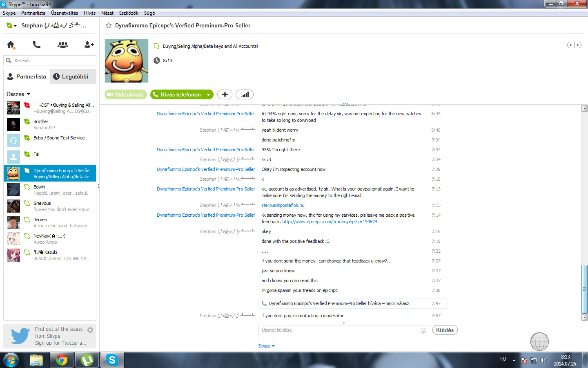Add the conversation to favorites with the star

coord(109,25)
